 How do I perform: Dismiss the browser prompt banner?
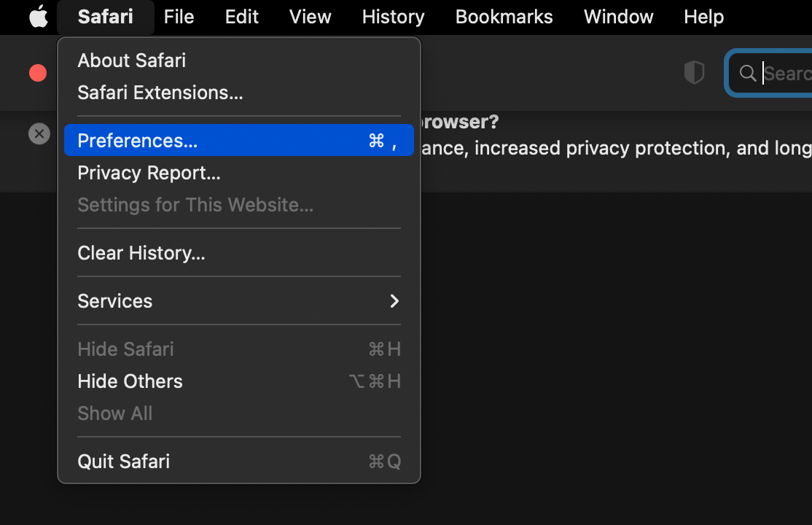coord(39,133)
